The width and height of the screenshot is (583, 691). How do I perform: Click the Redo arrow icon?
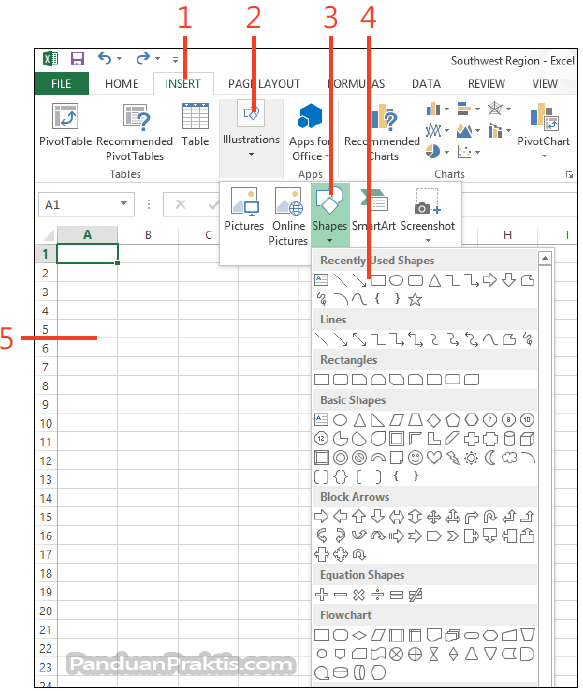click(143, 58)
